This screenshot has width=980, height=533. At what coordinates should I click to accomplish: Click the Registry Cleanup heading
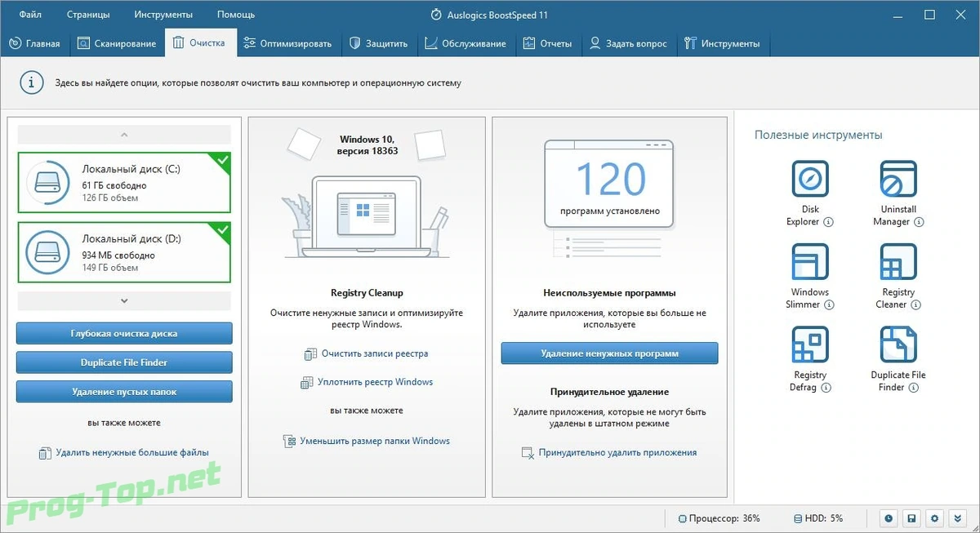367,292
